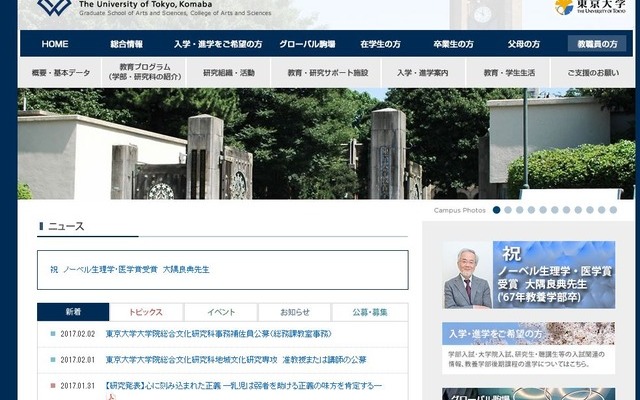Switch to the 新着 news tab
This screenshot has width=640, height=400.
coord(73,312)
